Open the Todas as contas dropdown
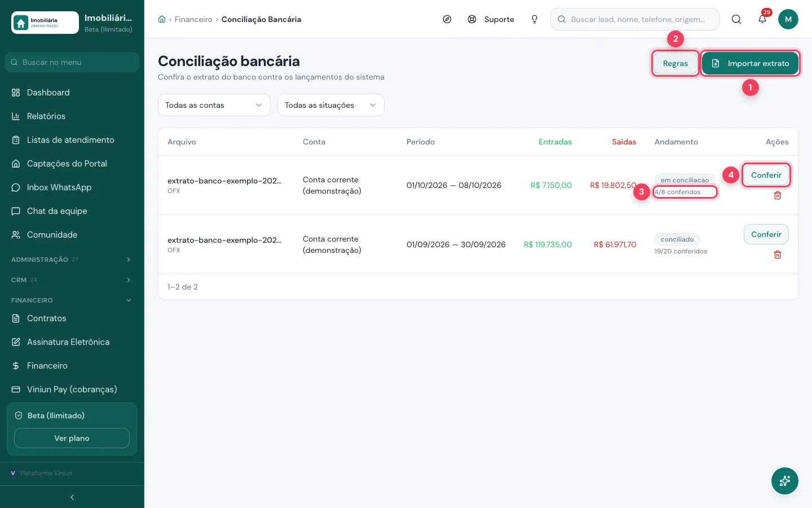Image resolution: width=812 pixels, height=508 pixels. (x=214, y=105)
